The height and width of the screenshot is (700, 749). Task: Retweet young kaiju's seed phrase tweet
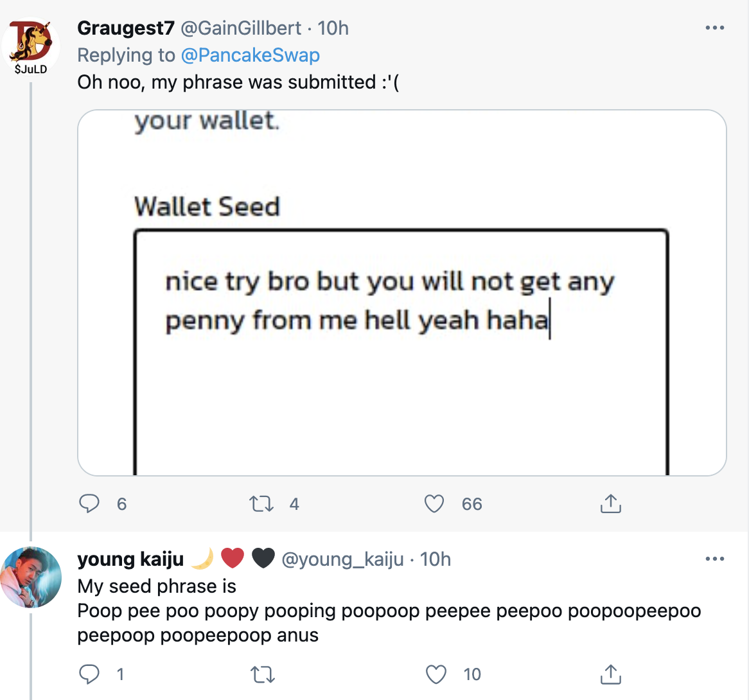point(261,674)
